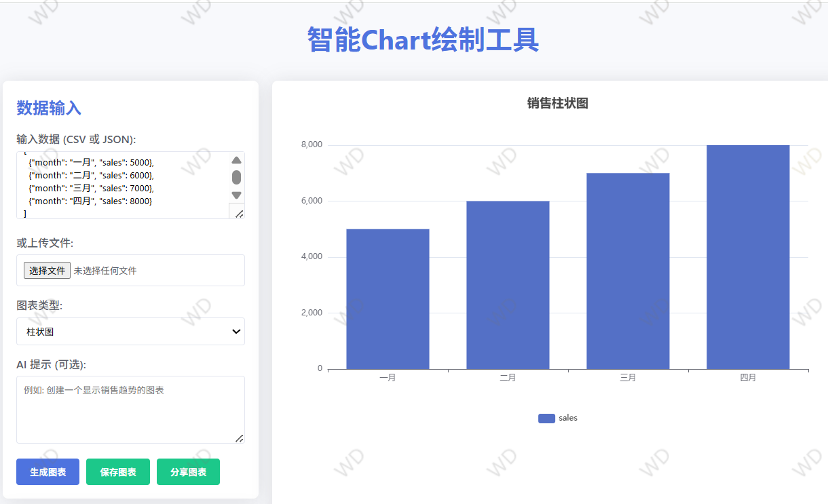
Task: Open the file picker with 选择文件
Action: coord(46,269)
